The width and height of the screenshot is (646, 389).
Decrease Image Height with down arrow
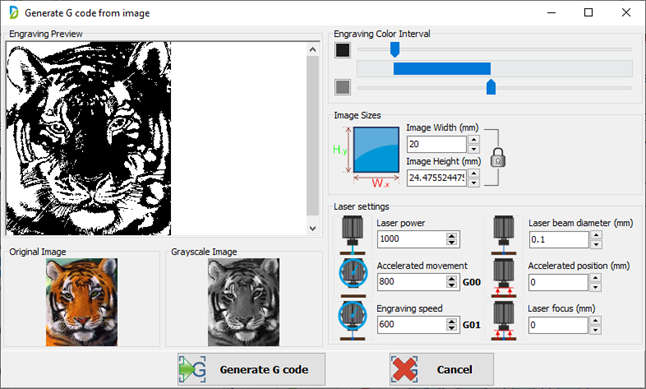pyautogui.click(x=474, y=183)
